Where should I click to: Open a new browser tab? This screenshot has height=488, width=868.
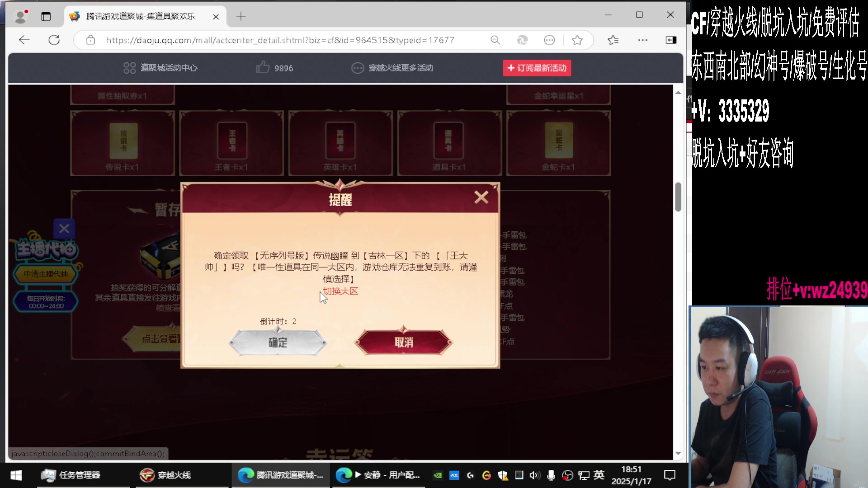point(241,17)
